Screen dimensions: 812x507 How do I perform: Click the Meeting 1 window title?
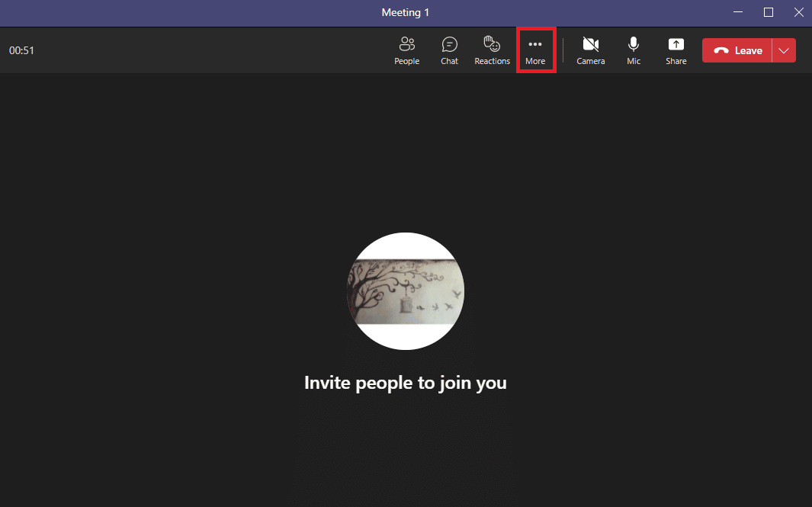coord(406,12)
